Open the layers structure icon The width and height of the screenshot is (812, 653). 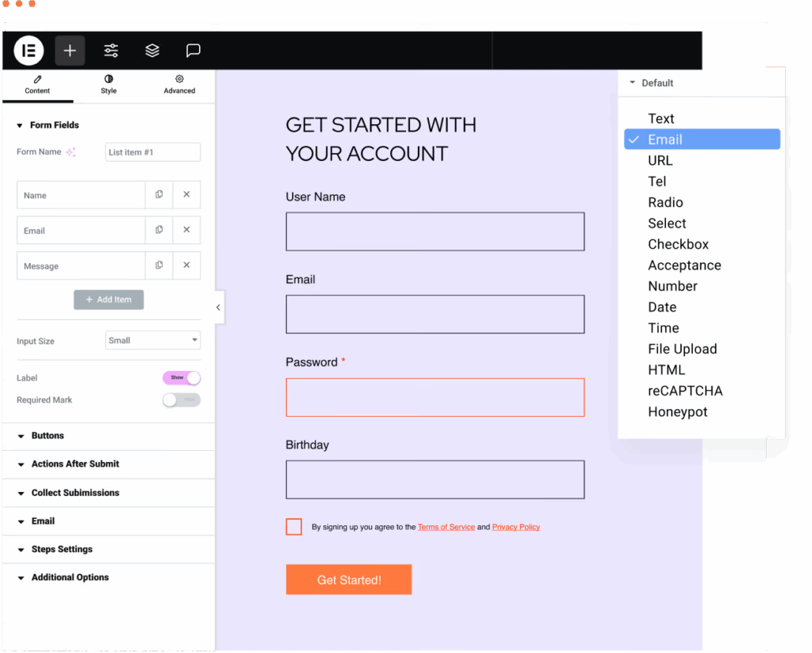[x=152, y=51]
